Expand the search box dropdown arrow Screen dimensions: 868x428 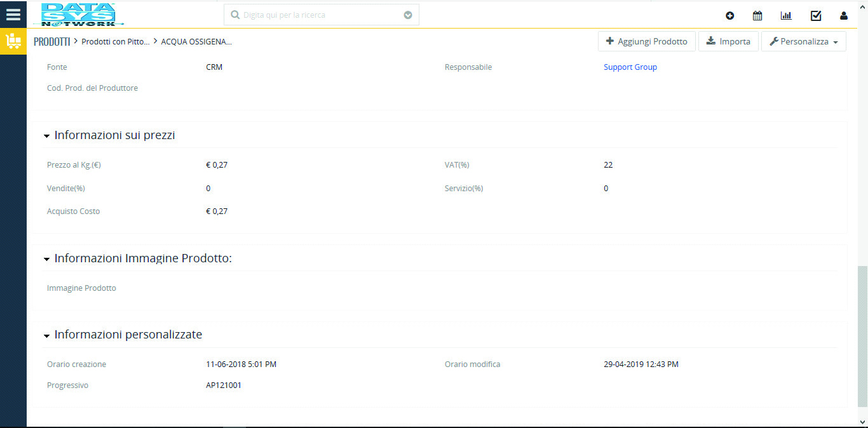tap(408, 15)
